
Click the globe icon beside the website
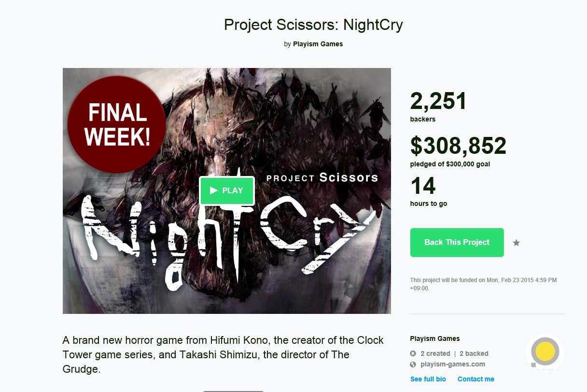point(413,365)
